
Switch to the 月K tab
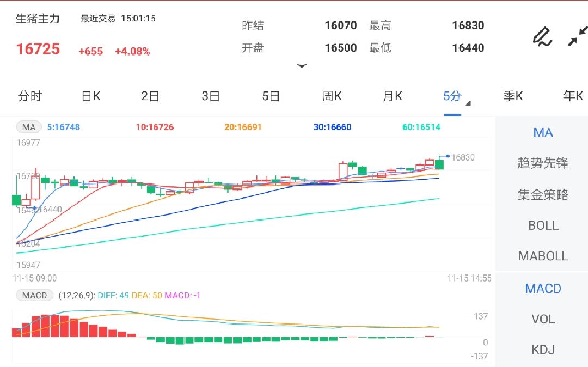point(392,96)
